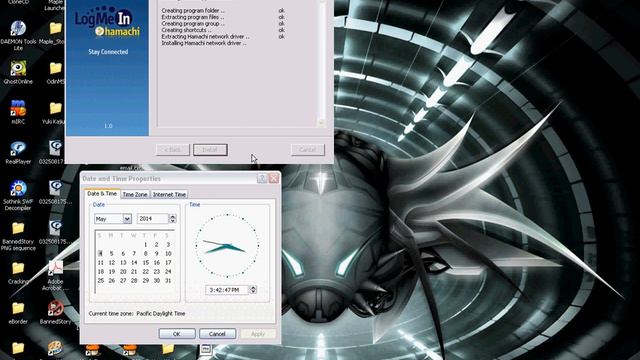The image size is (640, 360).
Task: Open the DAEMON Tools Lite desktop icon
Action: [x=18, y=29]
